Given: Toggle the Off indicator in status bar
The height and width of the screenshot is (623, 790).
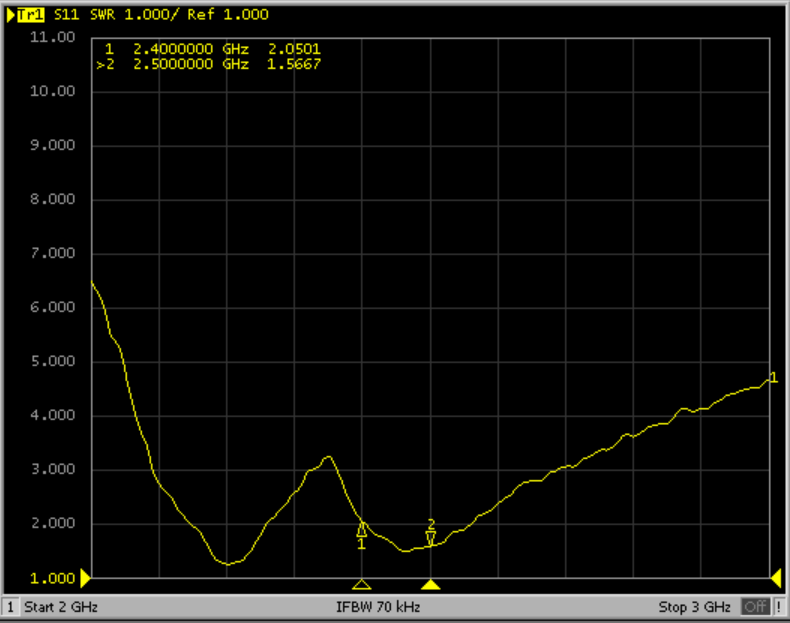Looking at the screenshot, I should coord(755,607).
